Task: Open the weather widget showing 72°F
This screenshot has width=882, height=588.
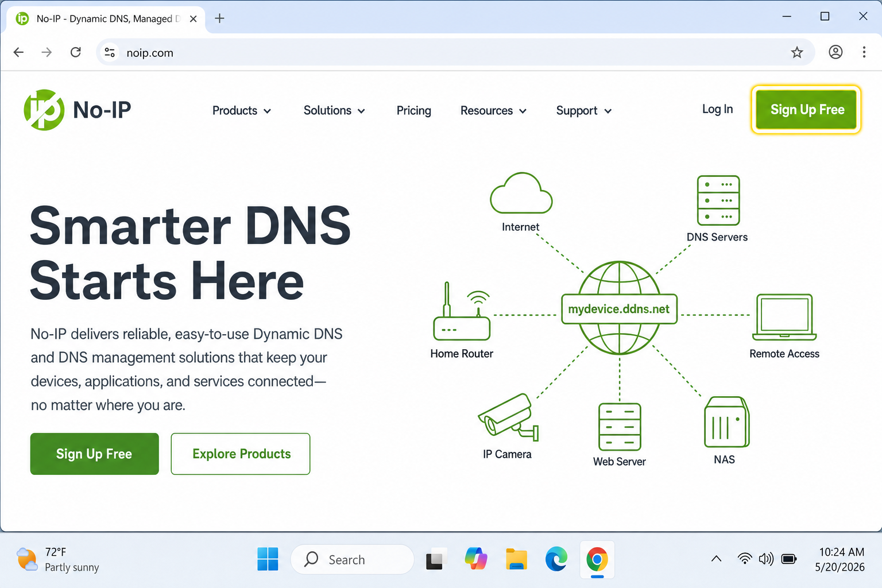Action: point(58,559)
